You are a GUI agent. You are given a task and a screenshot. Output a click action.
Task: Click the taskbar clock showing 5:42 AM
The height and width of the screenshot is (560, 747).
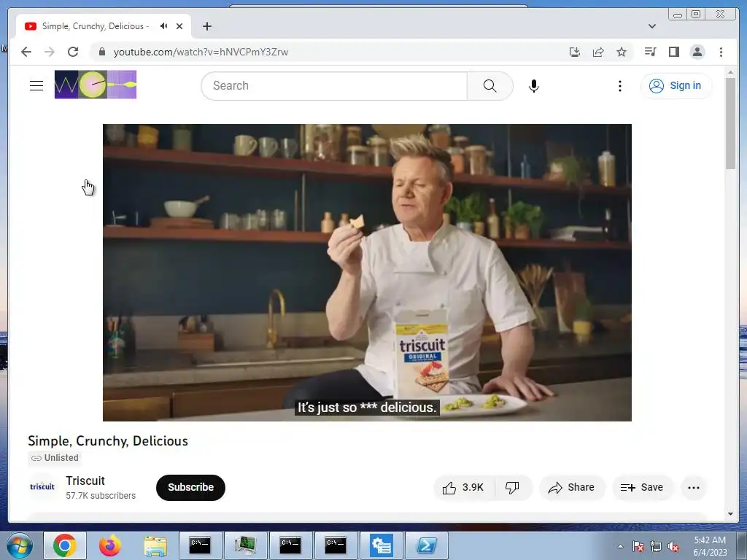pyautogui.click(x=710, y=545)
